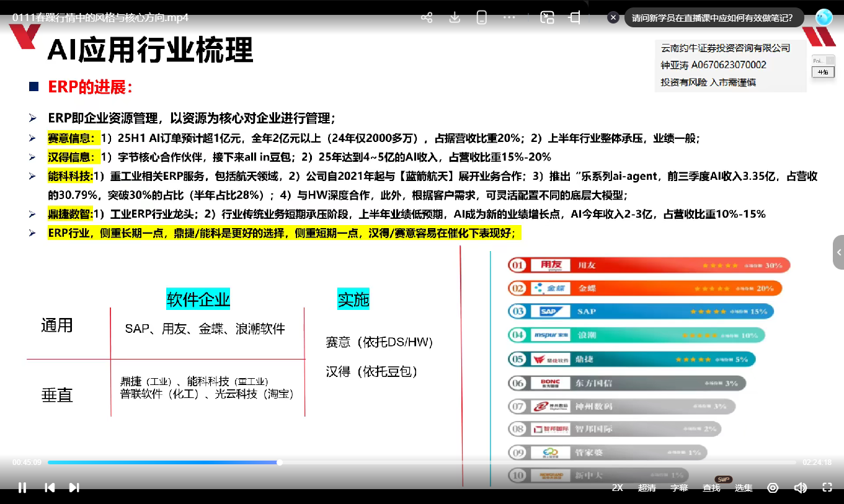Dismiss the note-taking question suggestion bubble
Screen dimensions: 844x504
(x=613, y=18)
